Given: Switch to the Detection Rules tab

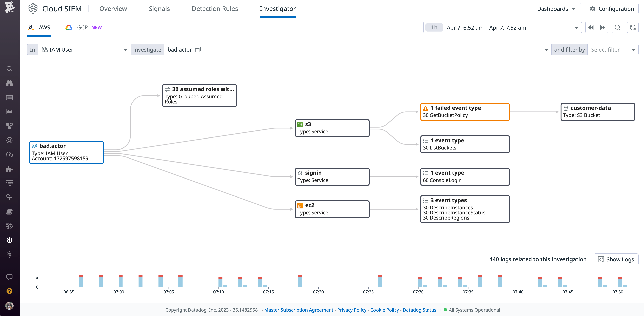Looking at the screenshot, I should point(215,9).
